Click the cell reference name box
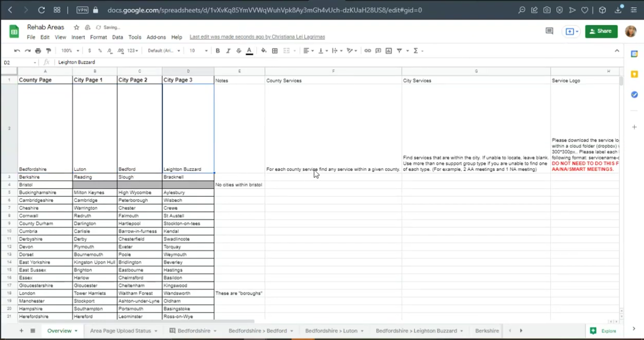644x340 pixels. pyautogui.click(x=19, y=62)
